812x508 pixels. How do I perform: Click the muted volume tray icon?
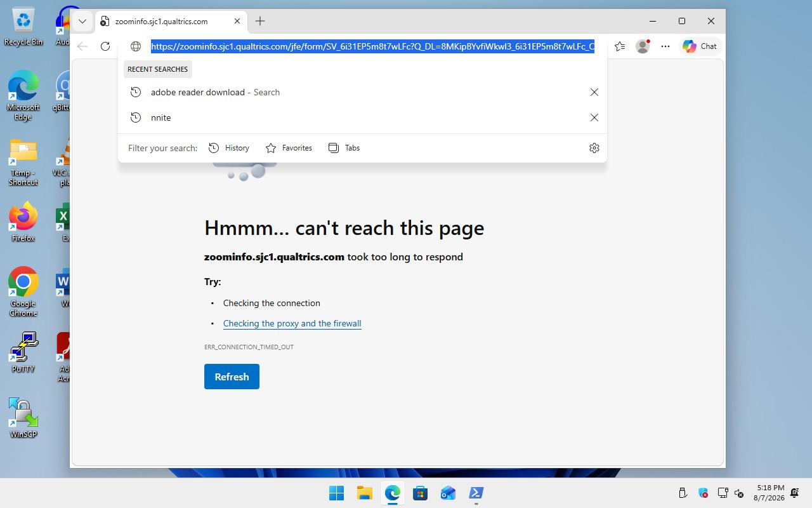coord(739,493)
